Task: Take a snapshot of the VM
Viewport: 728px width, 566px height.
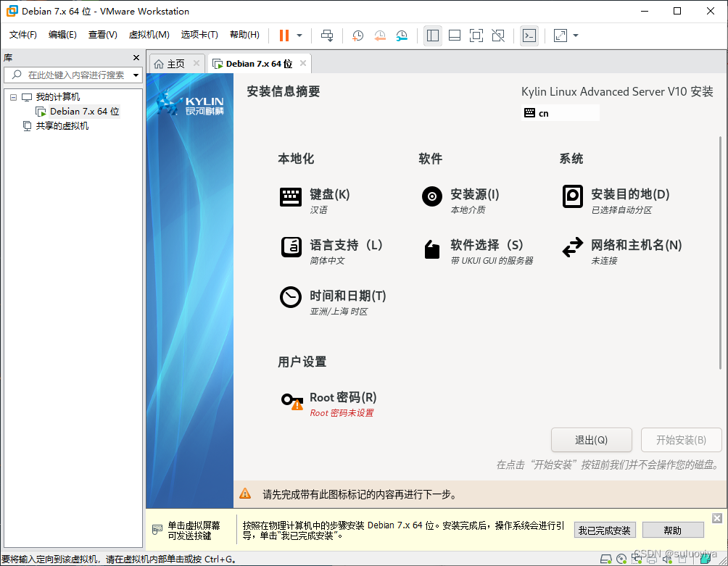Action: (x=357, y=35)
